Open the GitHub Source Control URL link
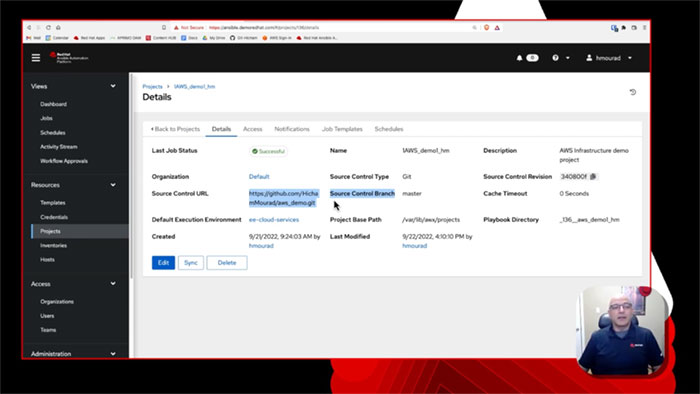 point(283,198)
